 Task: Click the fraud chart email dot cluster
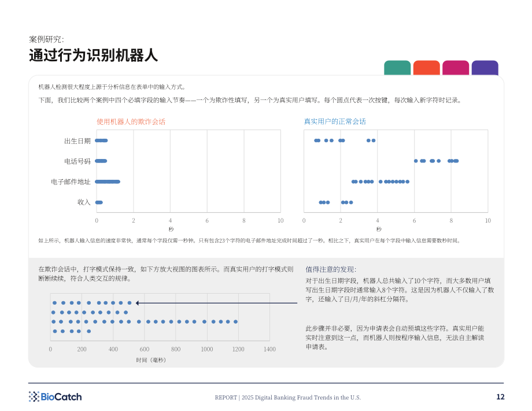[108, 182]
